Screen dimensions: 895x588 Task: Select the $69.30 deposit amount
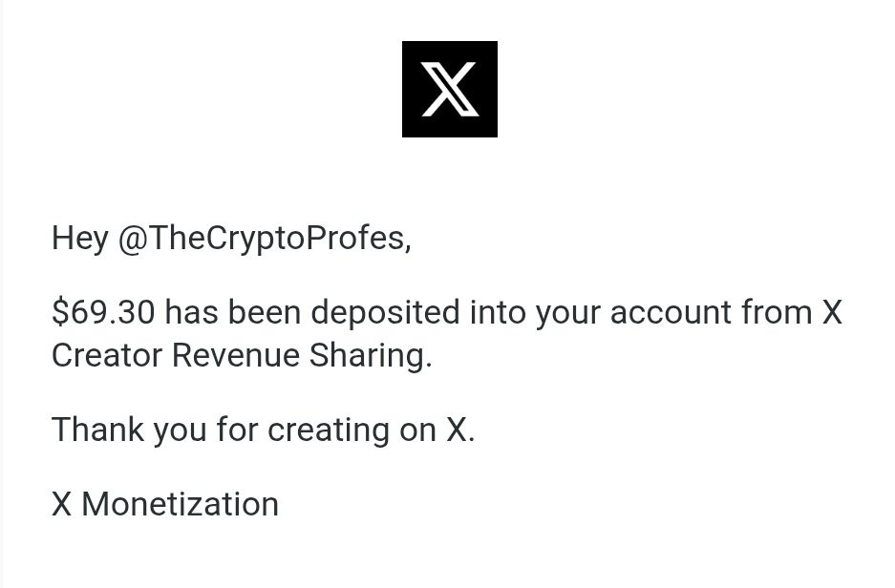(103, 312)
